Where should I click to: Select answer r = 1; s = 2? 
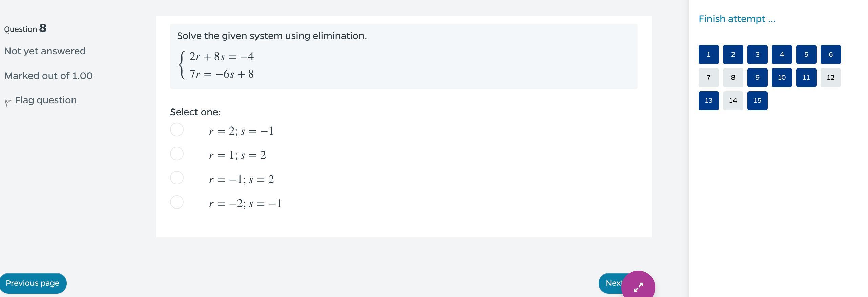pyautogui.click(x=177, y=154)
